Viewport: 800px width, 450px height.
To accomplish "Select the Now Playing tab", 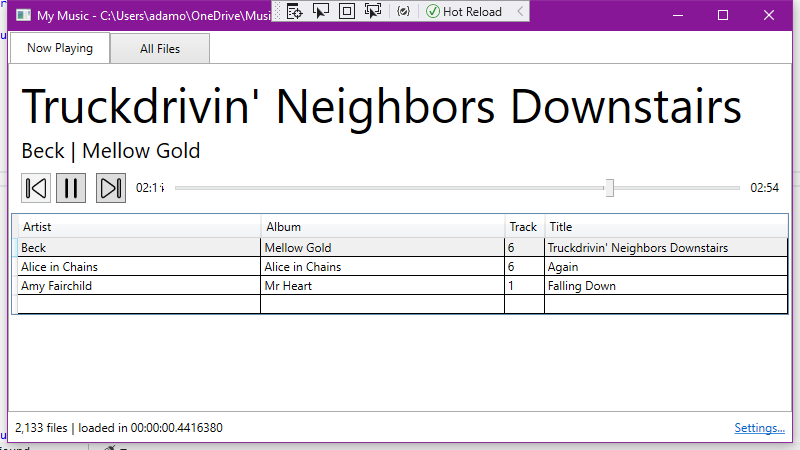I will [x=60, y=48].
